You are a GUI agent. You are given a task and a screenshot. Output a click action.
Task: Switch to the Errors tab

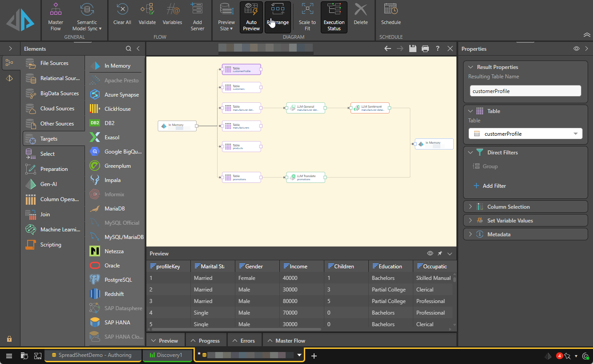(244, 341)
